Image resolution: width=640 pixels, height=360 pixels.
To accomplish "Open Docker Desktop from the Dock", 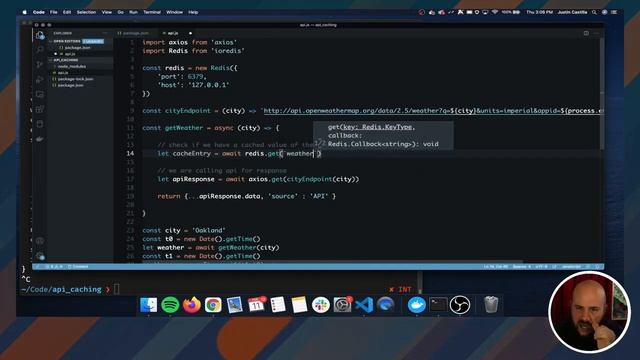I will coord(417,304).
